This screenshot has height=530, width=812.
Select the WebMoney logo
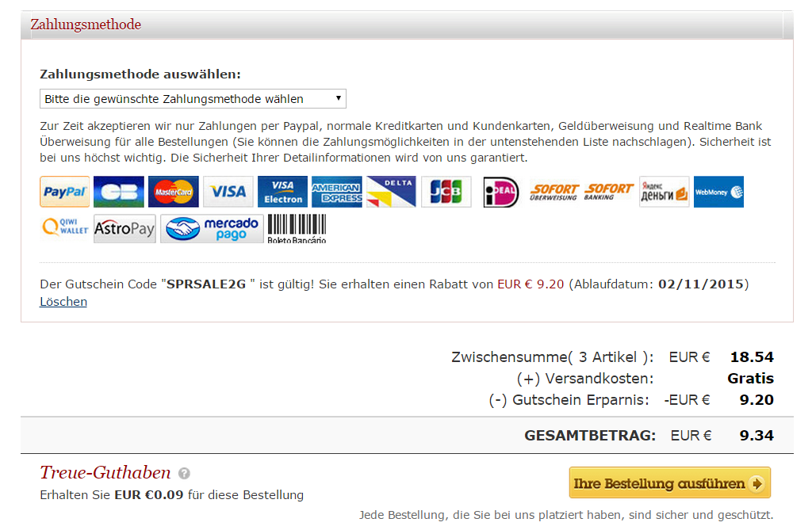(x=718, y=192)
